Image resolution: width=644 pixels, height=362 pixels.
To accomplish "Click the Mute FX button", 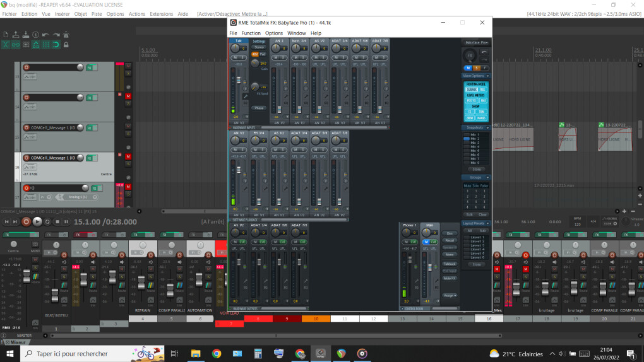I will tap(450, 278).
